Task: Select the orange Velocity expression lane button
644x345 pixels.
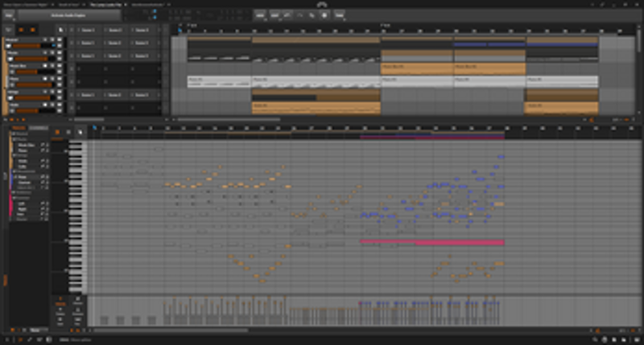Action: (x=60, y=301)
